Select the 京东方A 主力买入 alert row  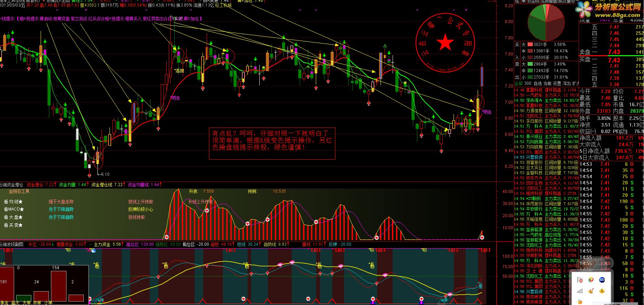coord(547,178)
